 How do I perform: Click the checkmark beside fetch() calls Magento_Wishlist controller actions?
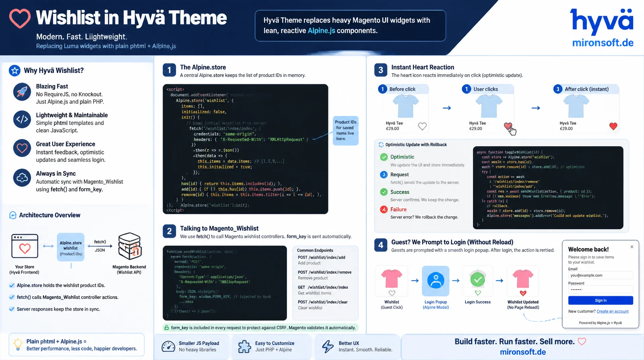click(x=12, y=297)
